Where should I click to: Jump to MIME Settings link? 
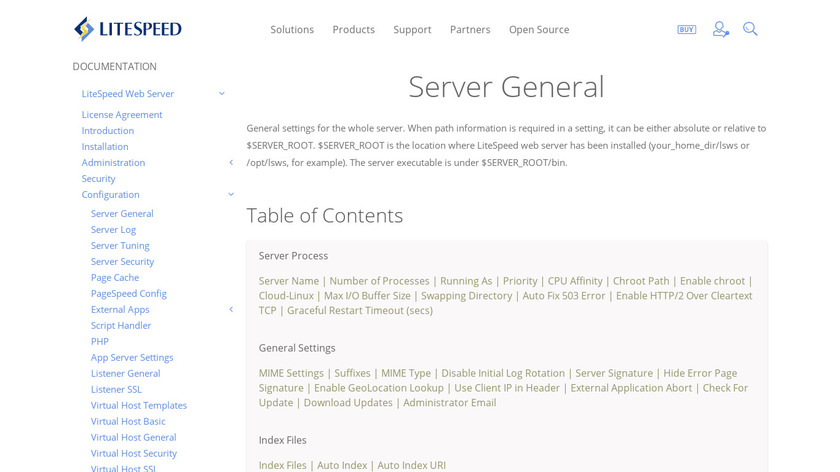(x=291, y=373)
